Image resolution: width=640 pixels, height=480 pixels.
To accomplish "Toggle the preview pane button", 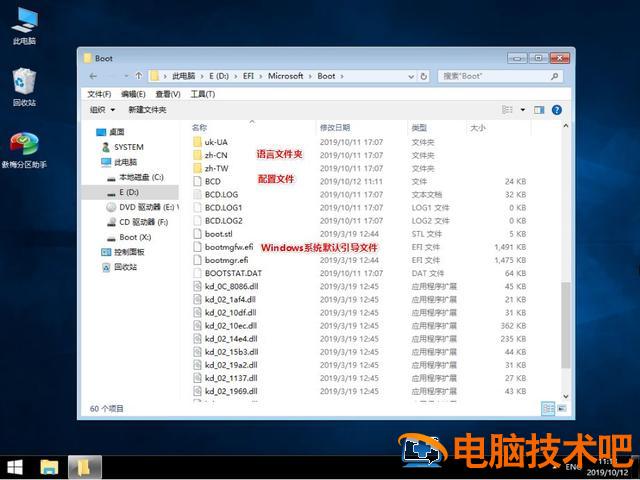I will pos(538,110).
